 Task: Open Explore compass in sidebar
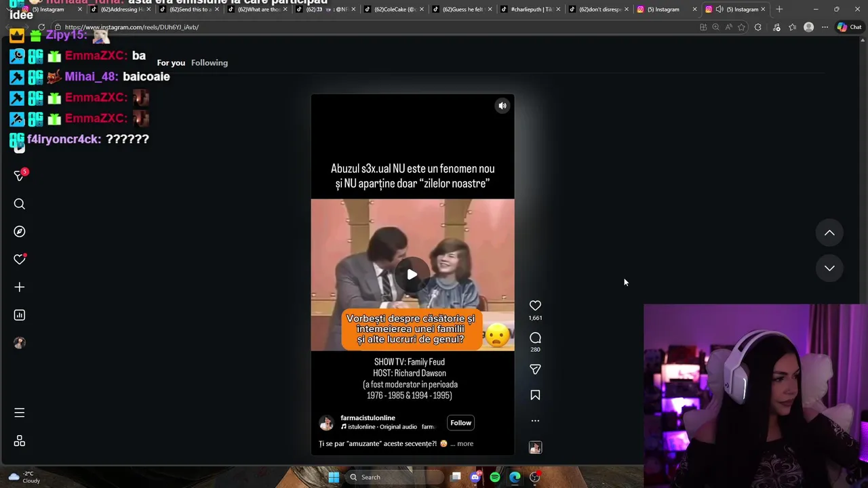coord(20,232)
